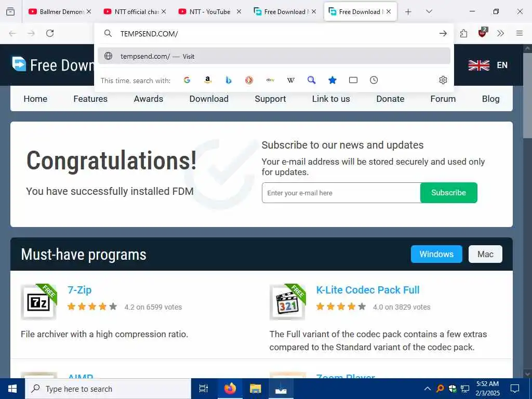Reload the current page
The height and width of the screenshot is (399, 532).
[50, 33]
